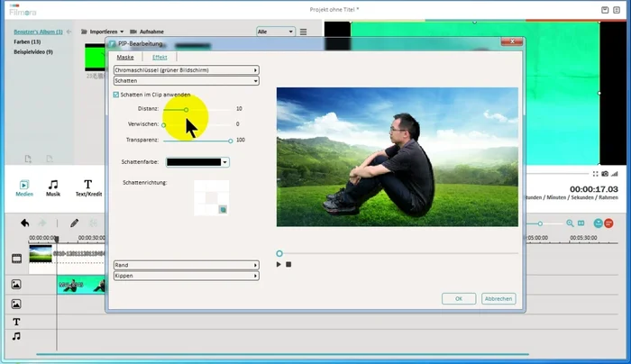The width and height of the screenshot is (631, 364).
Task: Expand the Kippen section
Action: coord(186,276)
